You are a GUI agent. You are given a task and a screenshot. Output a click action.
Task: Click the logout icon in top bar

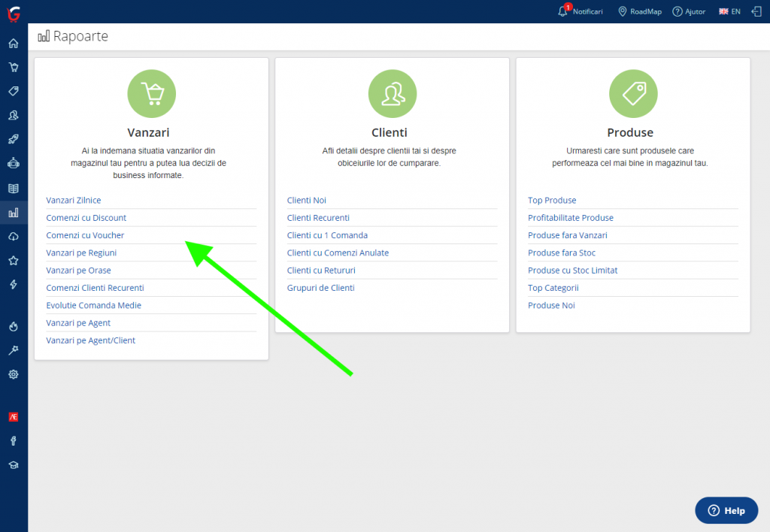(x=756, y=11)
